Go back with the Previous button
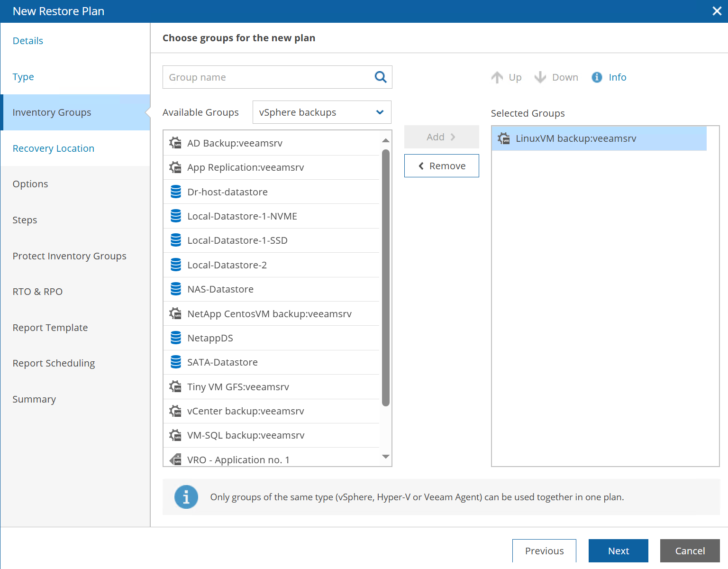Image resolution: width=728 pixels, height=569 pixels. (x=544, y=551)
